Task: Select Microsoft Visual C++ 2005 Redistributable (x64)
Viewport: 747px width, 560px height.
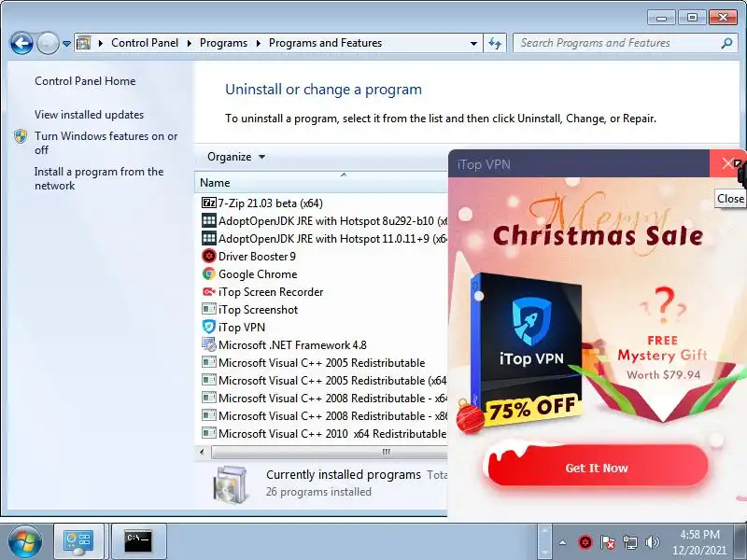Action: tap(332, 381)
